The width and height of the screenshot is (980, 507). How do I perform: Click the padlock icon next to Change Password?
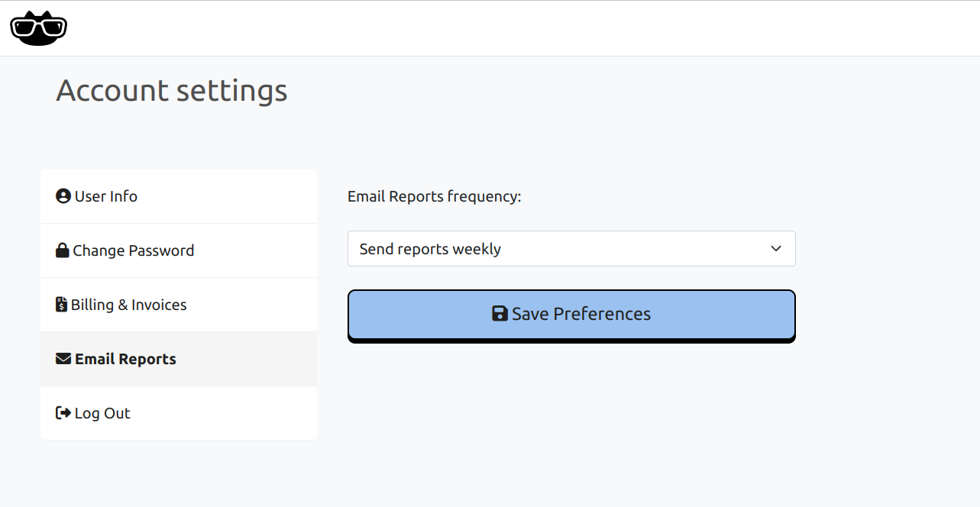[62, 250]
